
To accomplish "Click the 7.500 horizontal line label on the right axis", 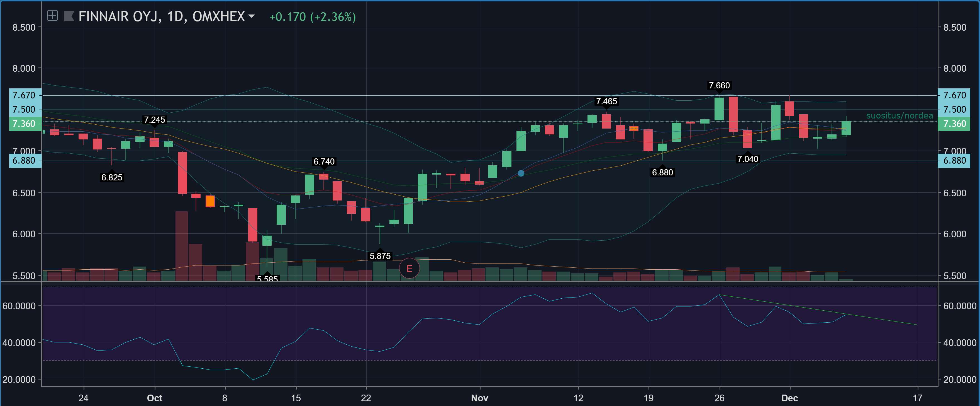I will (954, 110).
